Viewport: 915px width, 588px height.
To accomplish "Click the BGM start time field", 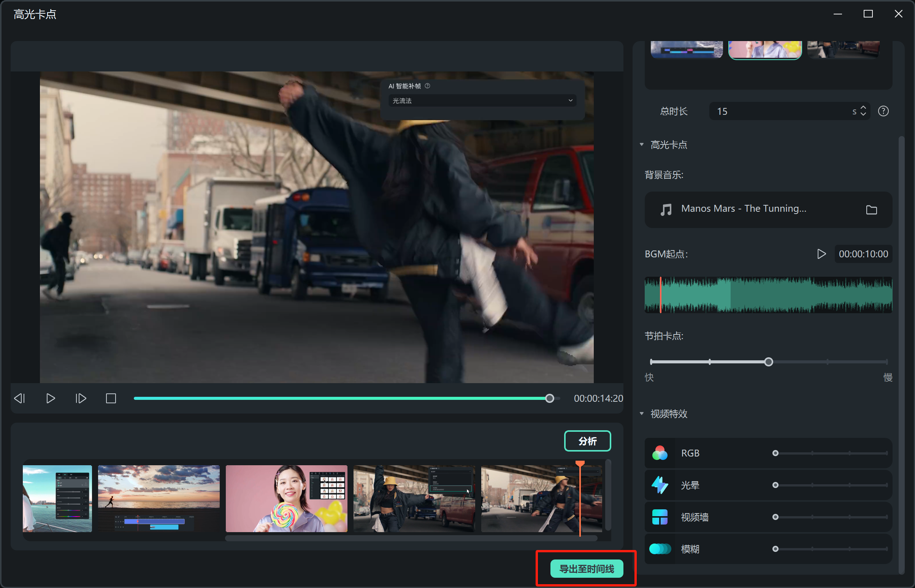I will pos(863,254).
